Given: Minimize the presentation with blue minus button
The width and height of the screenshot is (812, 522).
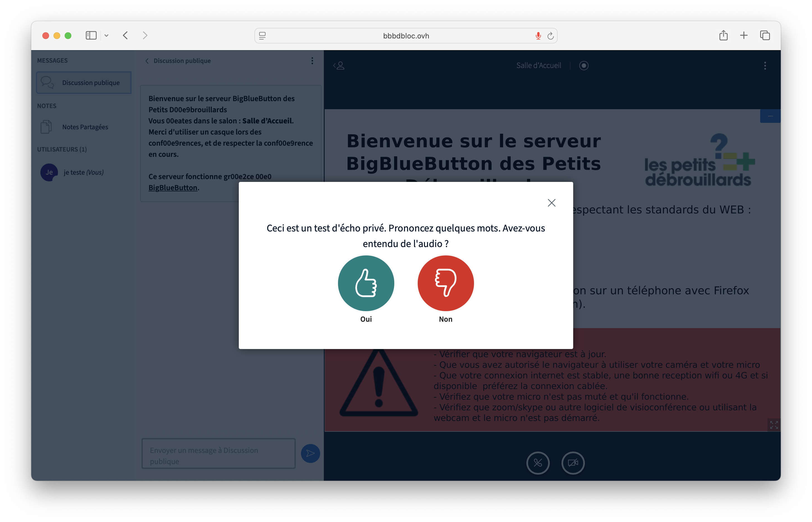Looking at the screenshot, I should click(770, 116).
